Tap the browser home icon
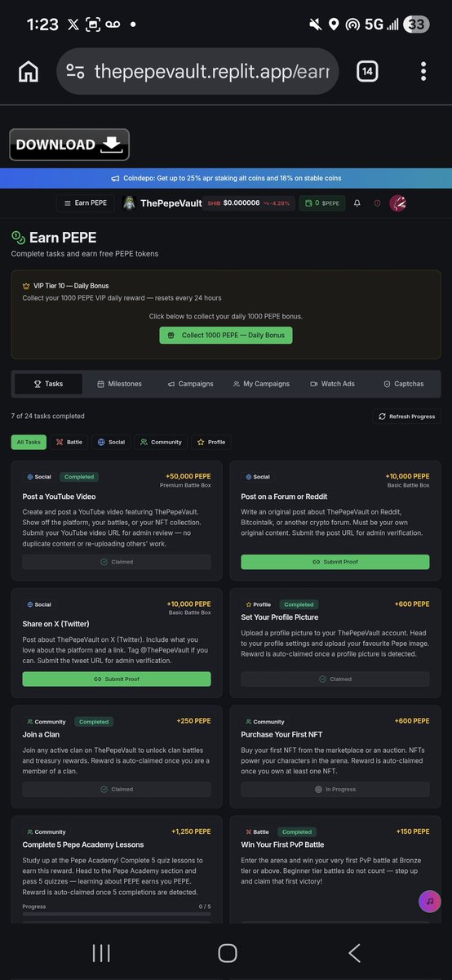This screenshot has height=980, width=452. 28,71
